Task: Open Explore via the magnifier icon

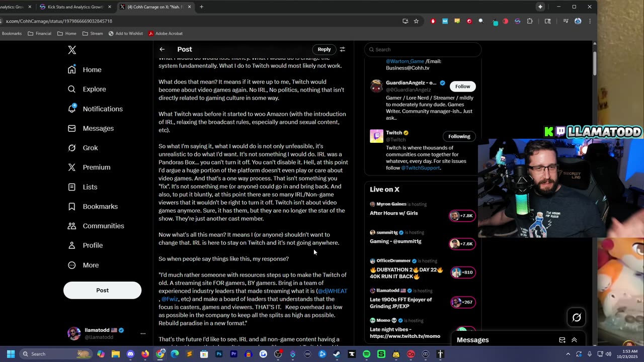Action: click(72, 89)
